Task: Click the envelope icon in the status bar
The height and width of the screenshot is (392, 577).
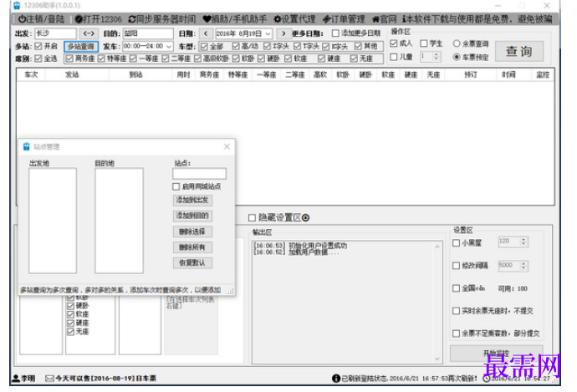Action: coord(49,378)
